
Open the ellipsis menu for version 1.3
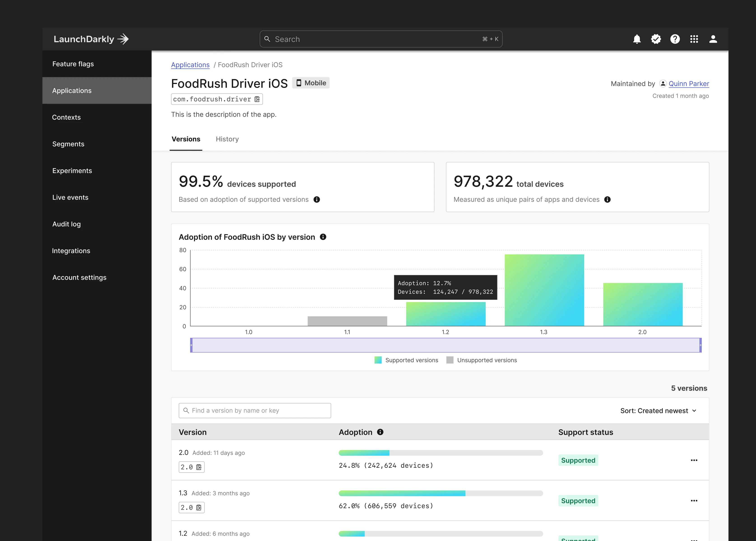(694, 501)
